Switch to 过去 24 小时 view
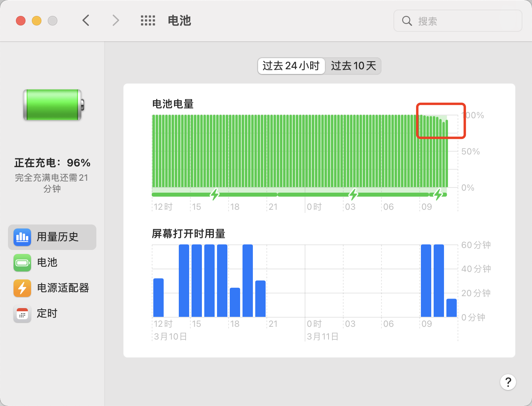This screenshot has height=406, width=532. [291, 66]
